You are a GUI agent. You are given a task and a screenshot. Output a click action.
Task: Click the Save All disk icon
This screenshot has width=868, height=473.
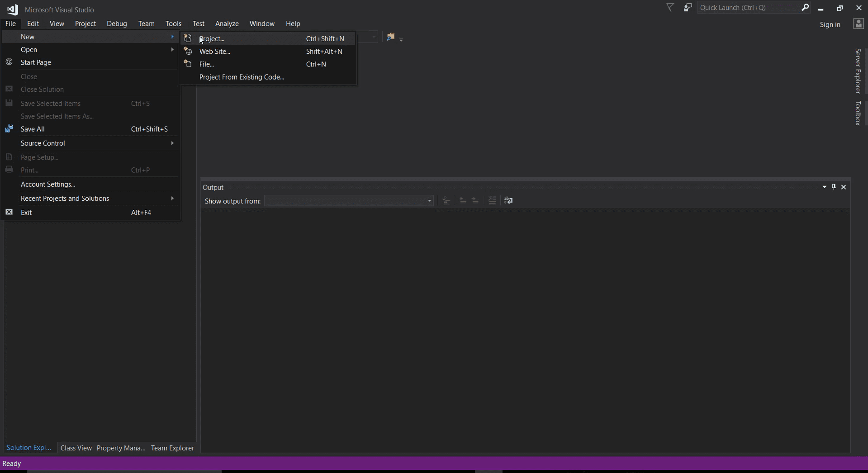coord(9,129)
